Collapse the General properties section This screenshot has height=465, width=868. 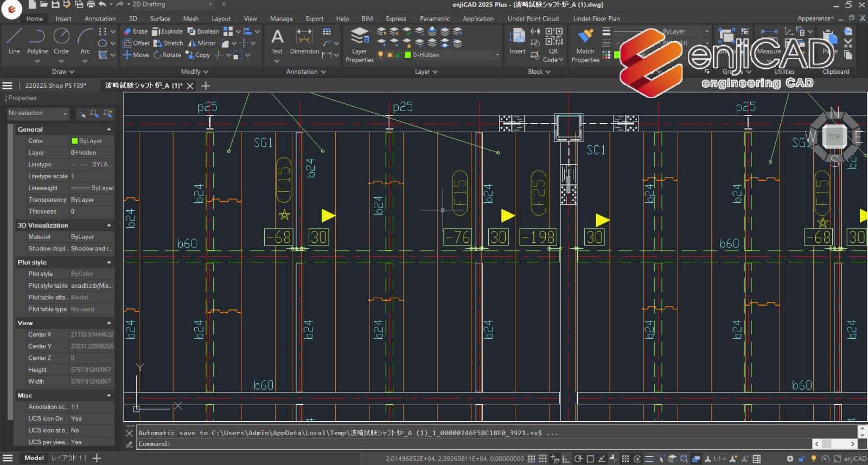point(109,130)
